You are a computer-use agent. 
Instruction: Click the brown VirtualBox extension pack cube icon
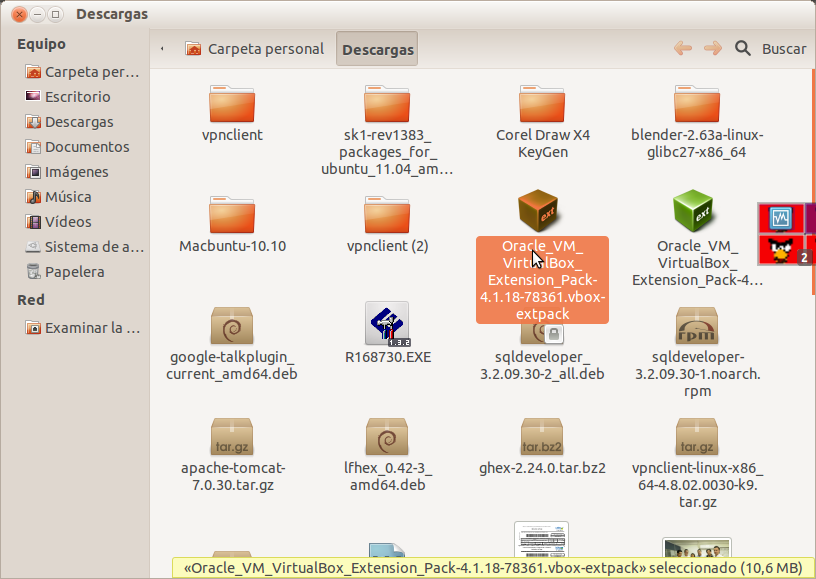click(538, 211)
